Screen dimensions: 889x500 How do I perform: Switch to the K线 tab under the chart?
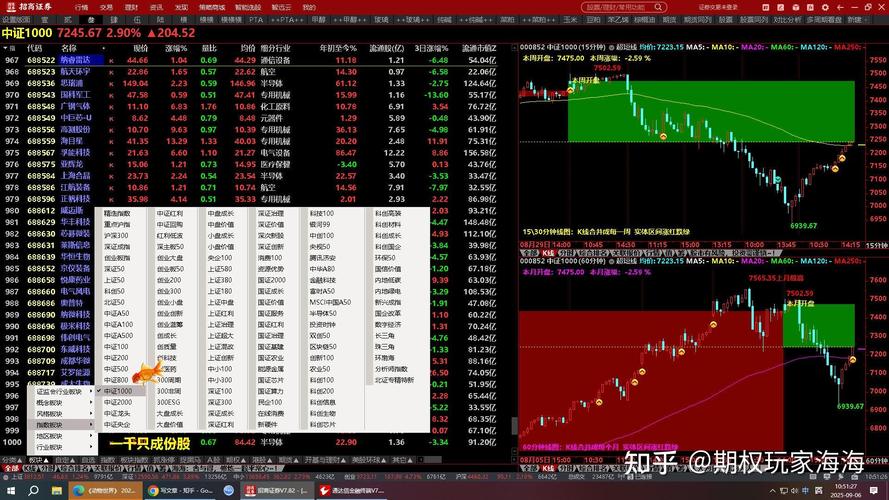[x=549, y=254]
